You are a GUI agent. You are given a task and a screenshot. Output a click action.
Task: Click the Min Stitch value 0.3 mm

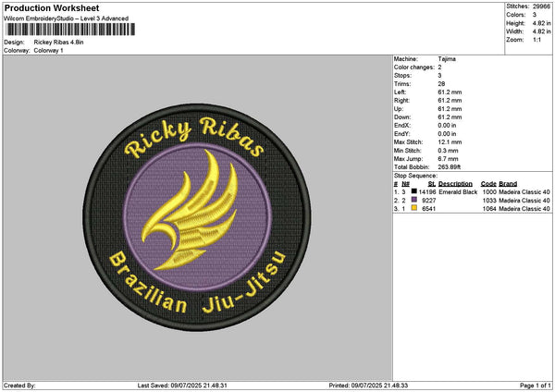click(x=448, y=151)
